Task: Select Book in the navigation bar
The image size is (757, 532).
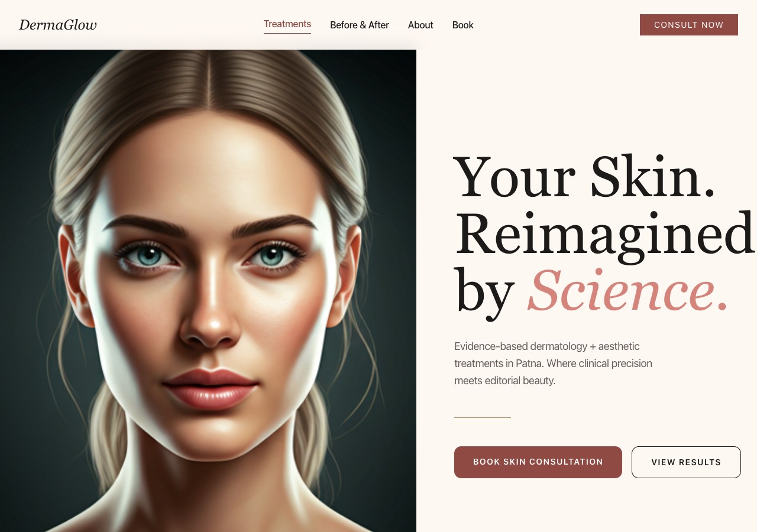Action: tap(463, 25)
